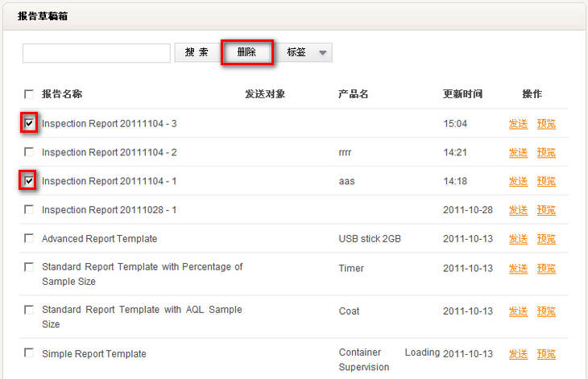Open the 标签 tag dropdown
The height and width of the screenshot is (379, 588).
[x=306, y=52]
